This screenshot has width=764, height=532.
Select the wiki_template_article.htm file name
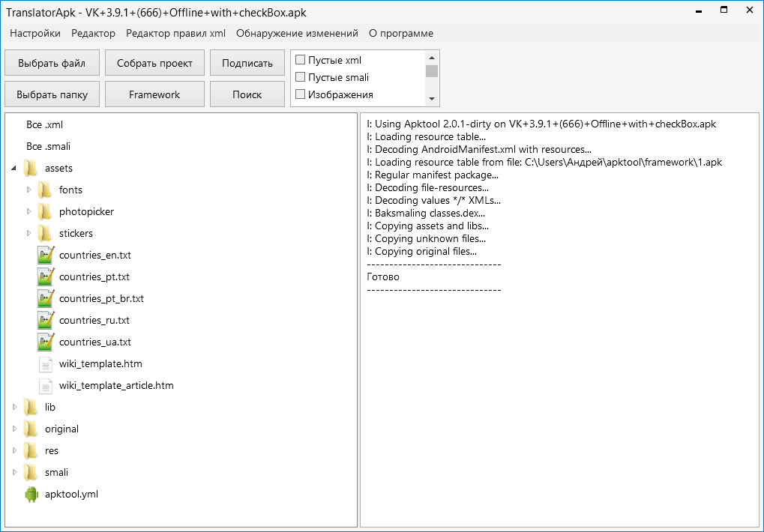116,385
